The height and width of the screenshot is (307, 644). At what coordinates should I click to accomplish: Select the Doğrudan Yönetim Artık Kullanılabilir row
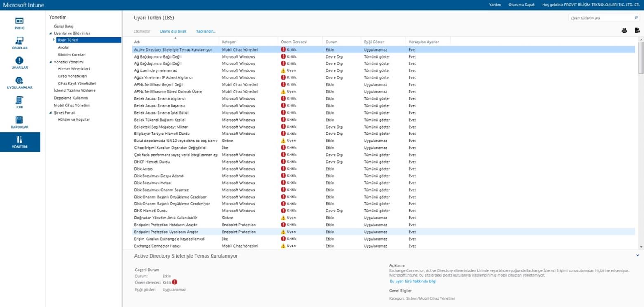pos(384,218)
